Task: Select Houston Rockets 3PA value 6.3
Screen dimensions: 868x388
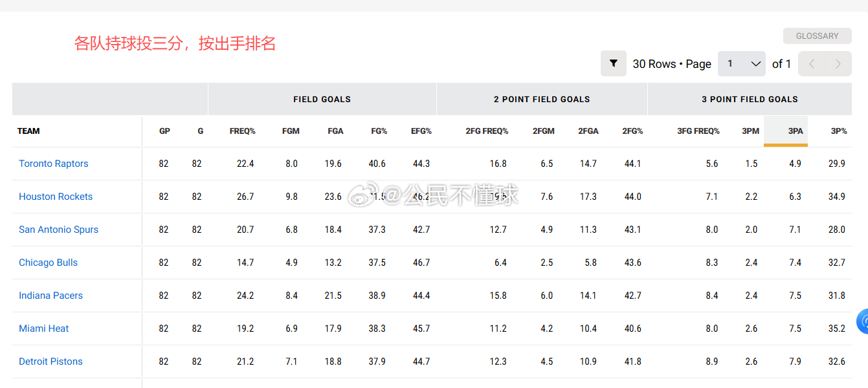Action: pyautogui.click(x=795, y=197)
